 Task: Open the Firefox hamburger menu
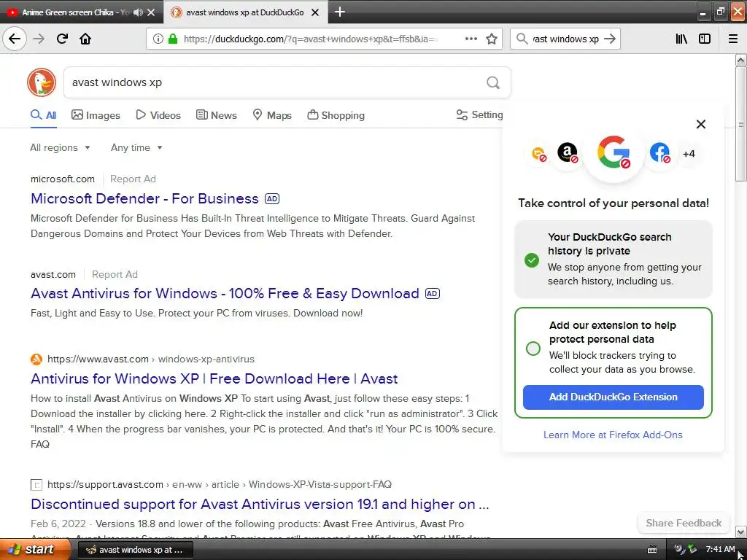[x=733, y=39]
